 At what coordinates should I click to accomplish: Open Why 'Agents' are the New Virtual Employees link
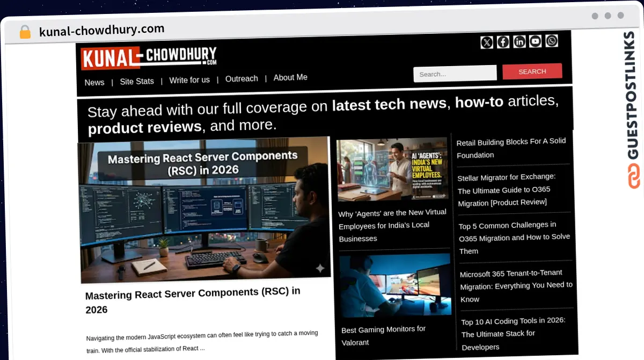[393, 225]
